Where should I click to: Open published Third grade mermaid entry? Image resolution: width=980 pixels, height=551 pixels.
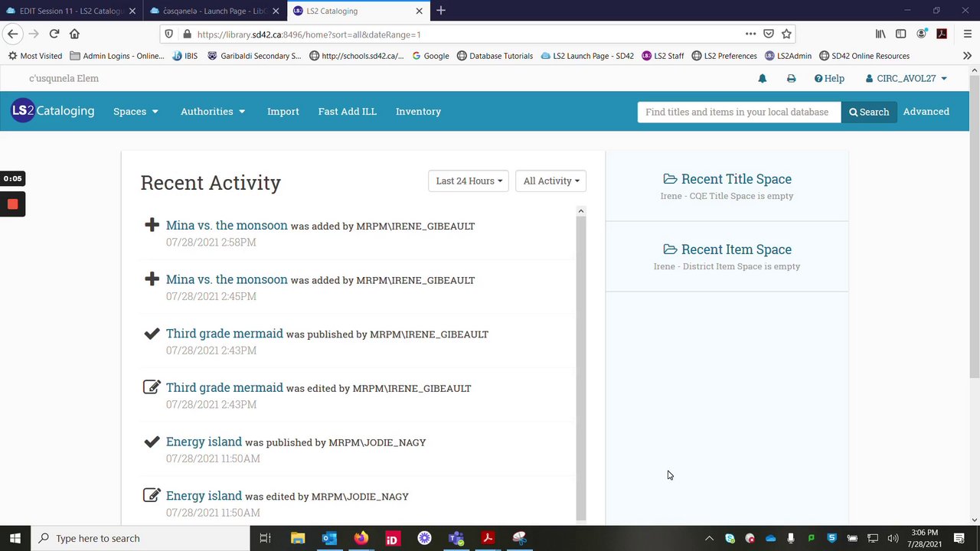[x=224, y=334]
